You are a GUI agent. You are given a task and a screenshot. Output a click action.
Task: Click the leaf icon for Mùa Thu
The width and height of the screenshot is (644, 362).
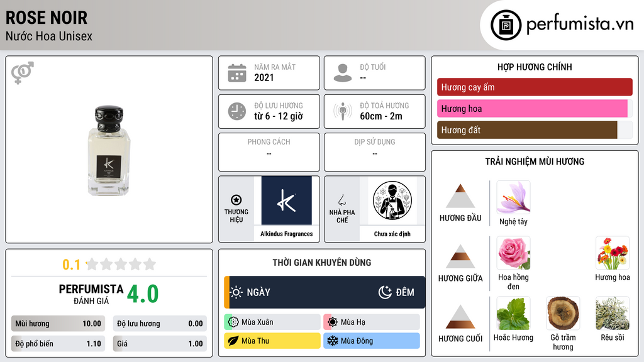pos(233,341)
